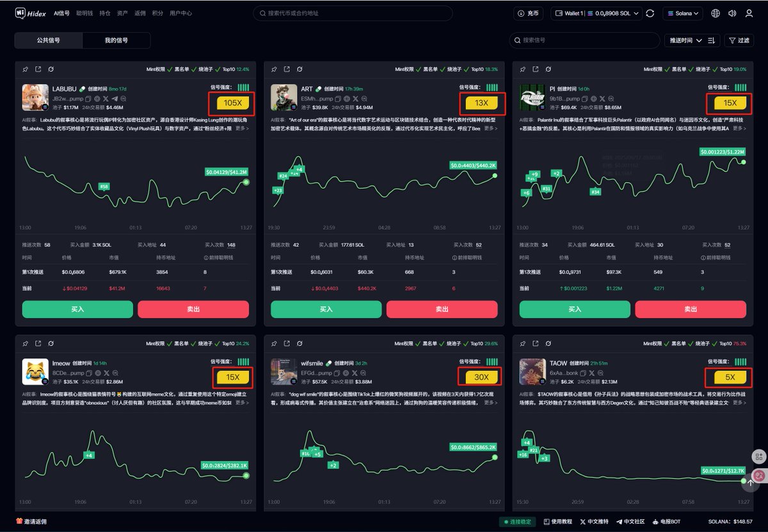This screenshot has height=532, width=768.
Task: Open the LABUBU card in a new window
Action: (x=38, y=69)
